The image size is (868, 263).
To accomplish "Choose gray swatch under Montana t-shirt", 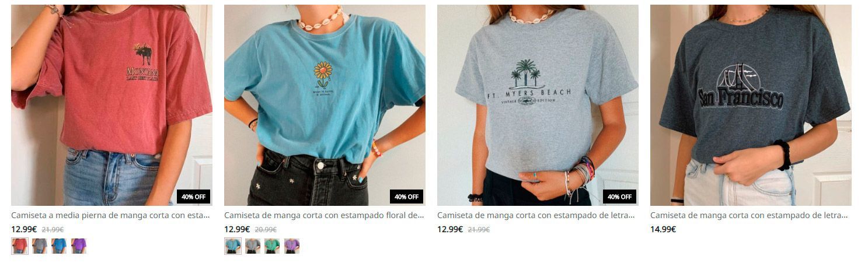I will coord(39,246).
